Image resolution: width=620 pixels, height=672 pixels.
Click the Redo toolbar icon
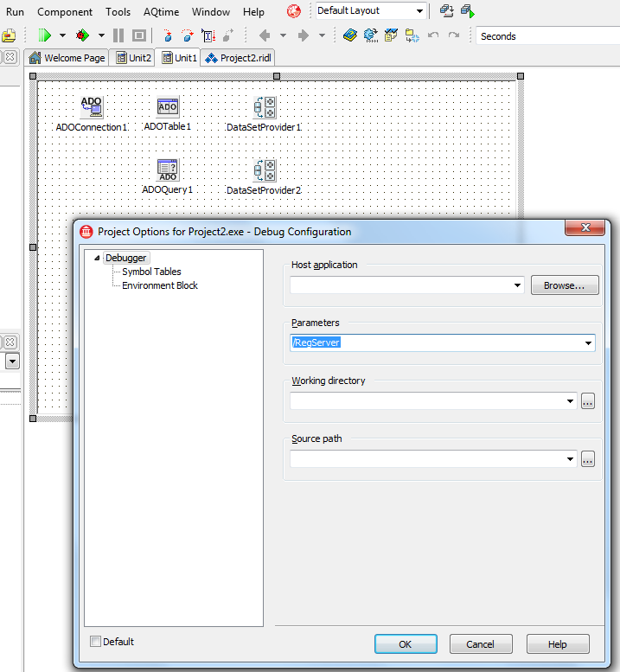click(454, 35)
